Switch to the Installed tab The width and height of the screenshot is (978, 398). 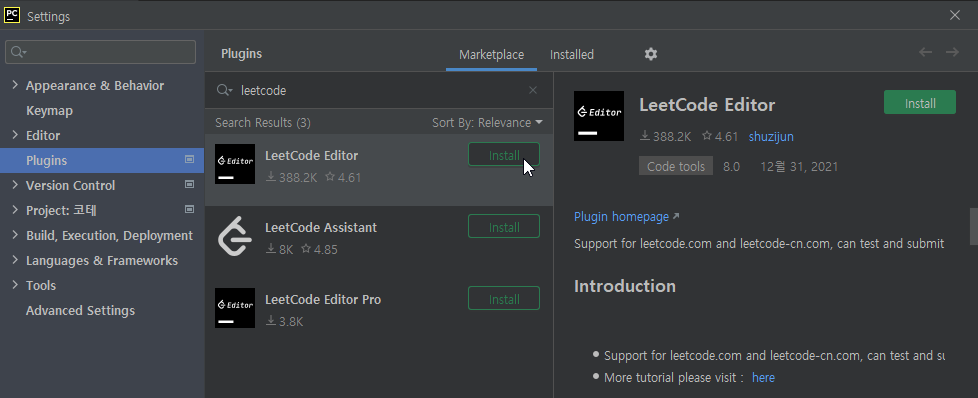[x=571, y=55]
